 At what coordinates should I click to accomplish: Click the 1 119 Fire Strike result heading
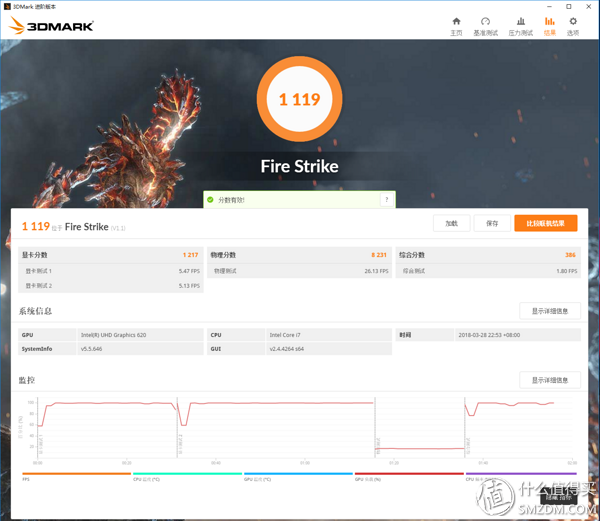coord(73,226)
